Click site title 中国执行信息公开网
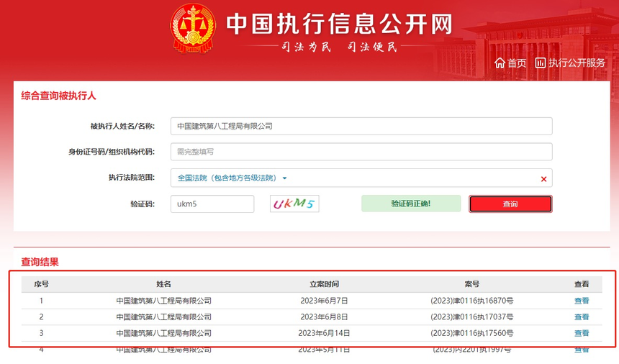This screenshot has height=364, width=619. [x=339, y=24]
